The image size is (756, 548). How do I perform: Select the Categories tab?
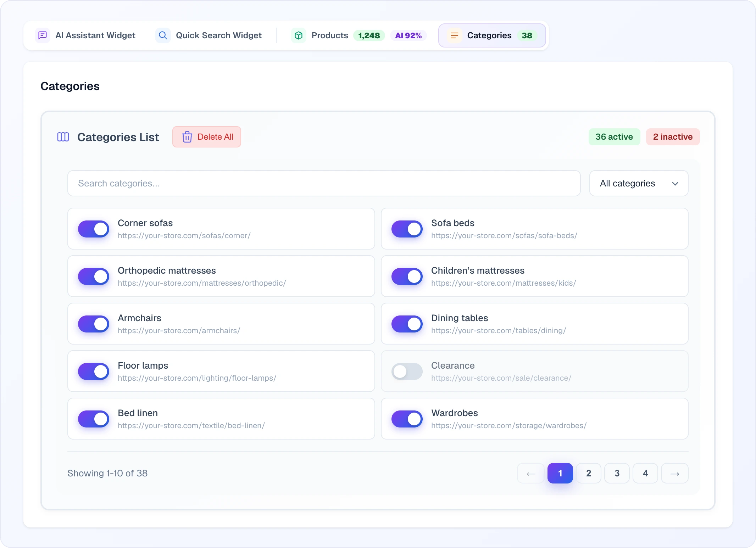pos(492,35)
